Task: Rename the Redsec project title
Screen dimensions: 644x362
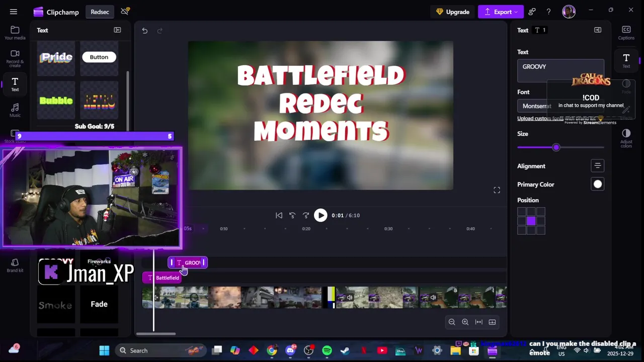Action: [x=100, y=12]
